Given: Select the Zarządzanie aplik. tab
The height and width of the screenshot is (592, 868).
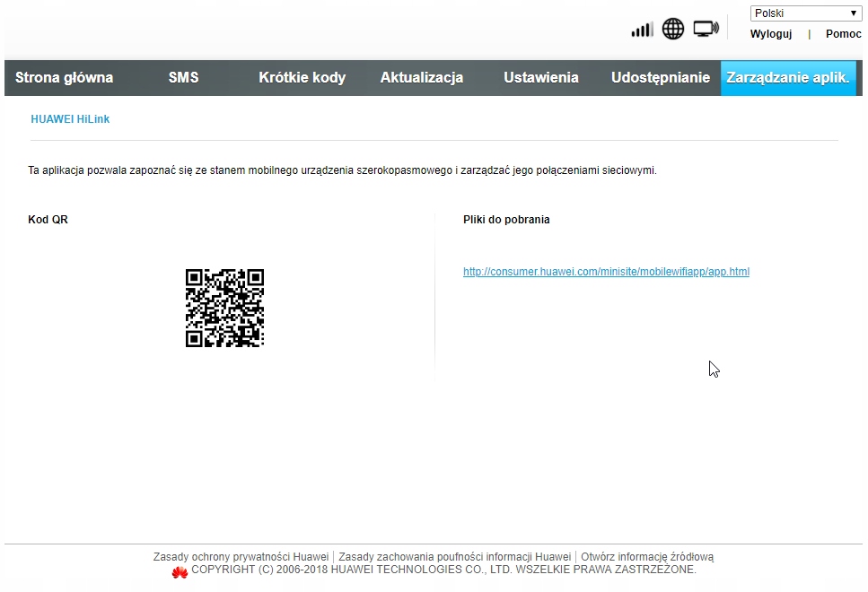Looking at the screenshot, I should tap(788, 77).
